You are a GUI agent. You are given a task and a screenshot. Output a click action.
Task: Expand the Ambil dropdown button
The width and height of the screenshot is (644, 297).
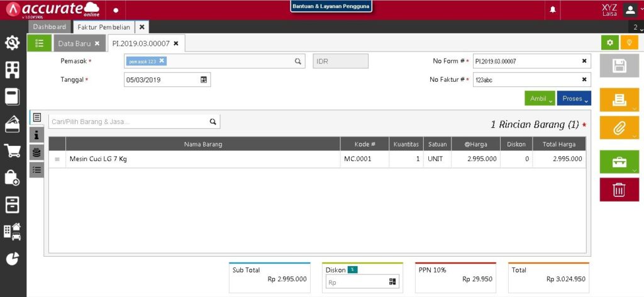click(x=540, y=99)
